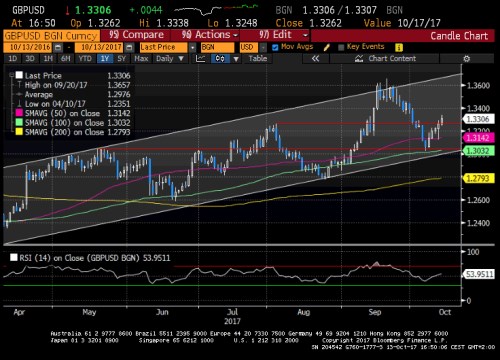The width and height of the screenshot is (500, 360).
Task: Select the Max time range tab
Action: pos(141,59)
